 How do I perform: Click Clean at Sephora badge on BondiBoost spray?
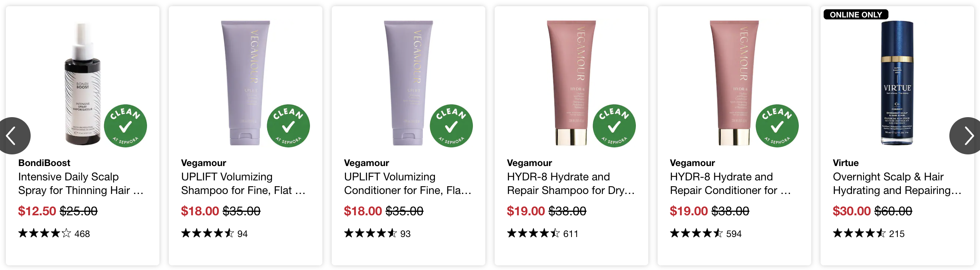tap(125, 126)
